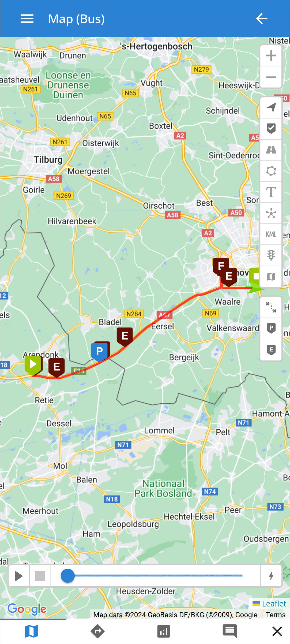Image resolution: width=290 pixels, height=644 pixels.
Task: Toggle the road view icon
Action: coord(271,150)
